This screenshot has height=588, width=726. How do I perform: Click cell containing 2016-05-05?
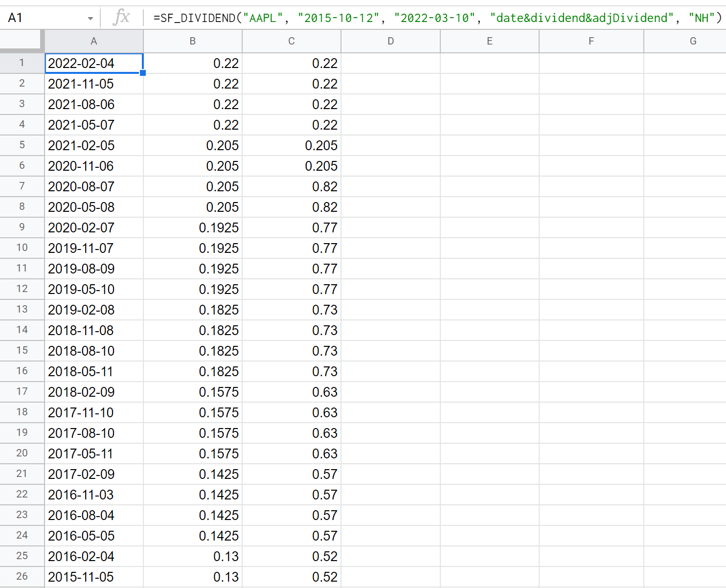(x=94, y=536)
